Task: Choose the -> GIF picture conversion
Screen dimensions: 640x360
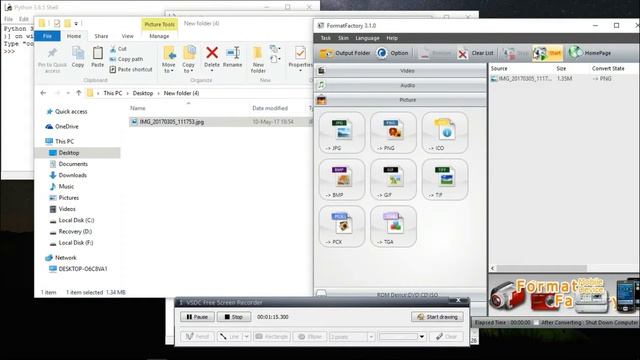Action: (393, 180)
